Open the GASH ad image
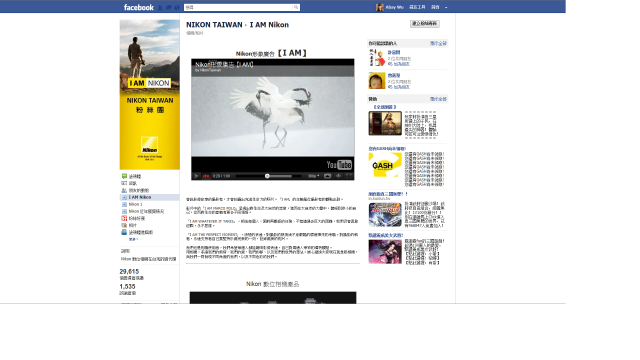This screenshot has height=360, width=640. tap(385, 165)
